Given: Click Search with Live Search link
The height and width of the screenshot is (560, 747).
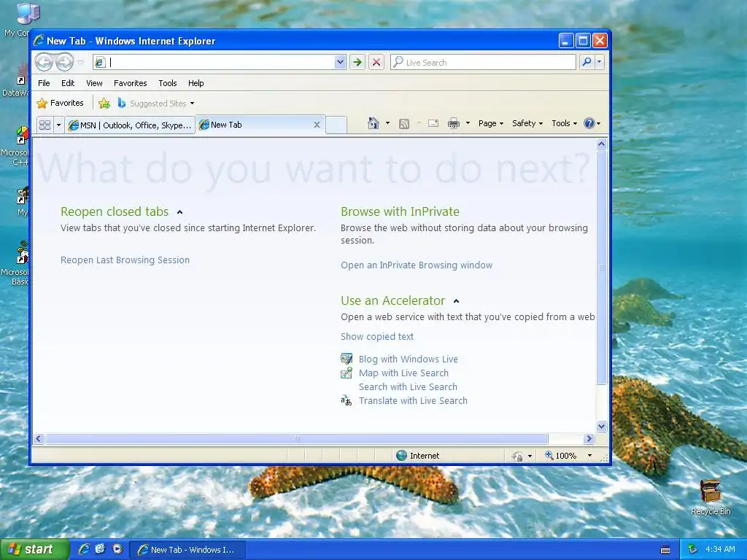Looking at the screenshot, I should click(x=408, y=386).
